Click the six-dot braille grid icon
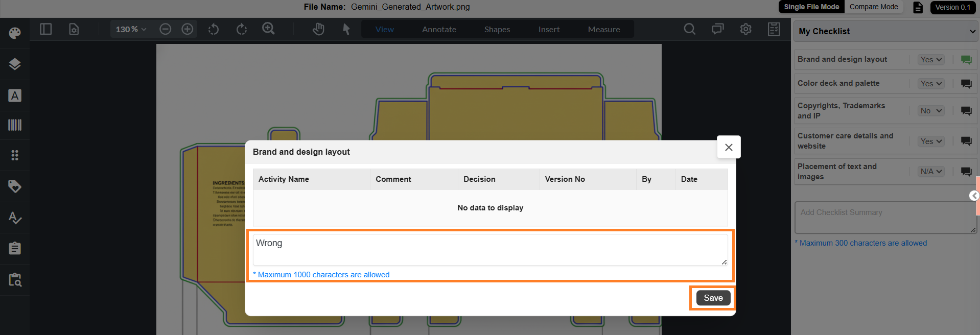 (15, 155)
